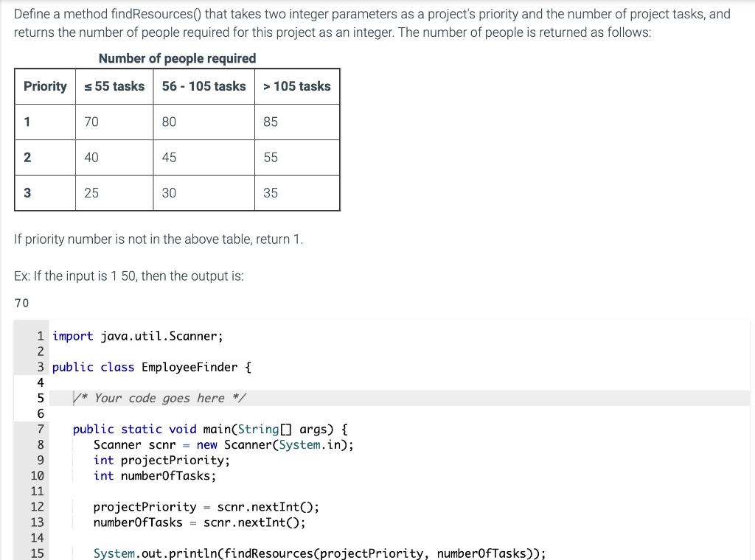The width and height of the screenshot is (755, 560).
Task: Click the table cell containing 25
Action: coord(91,192)
